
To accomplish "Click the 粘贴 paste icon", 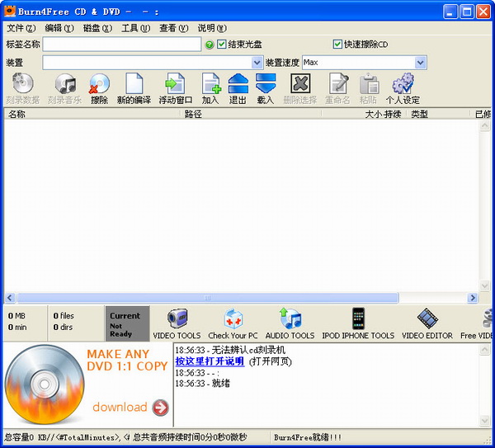I will pos(369,83).
